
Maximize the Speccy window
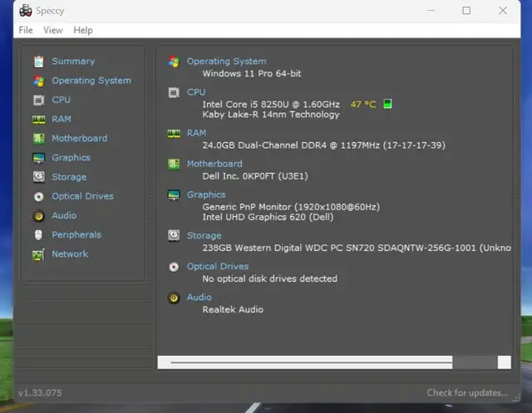click(466, 11)
